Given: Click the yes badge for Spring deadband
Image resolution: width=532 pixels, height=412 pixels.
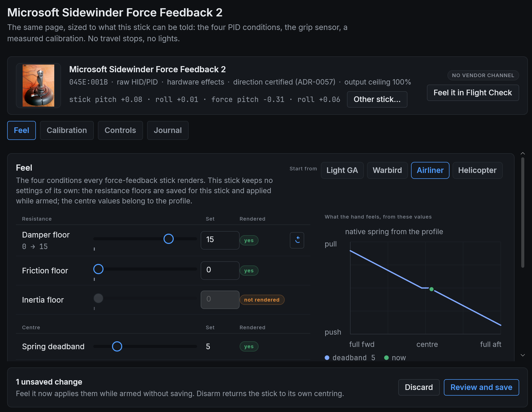Looking at the screenshot, I should [x=249, y=346].
